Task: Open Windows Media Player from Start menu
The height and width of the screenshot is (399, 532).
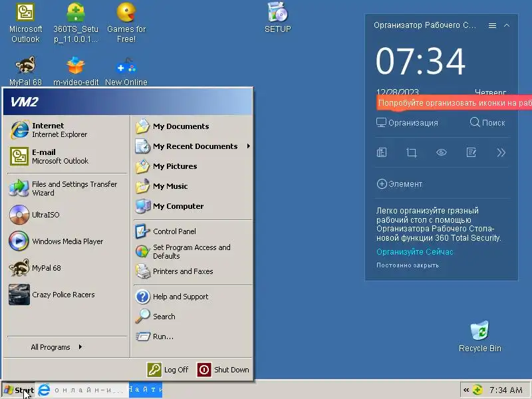Action: 66,241
